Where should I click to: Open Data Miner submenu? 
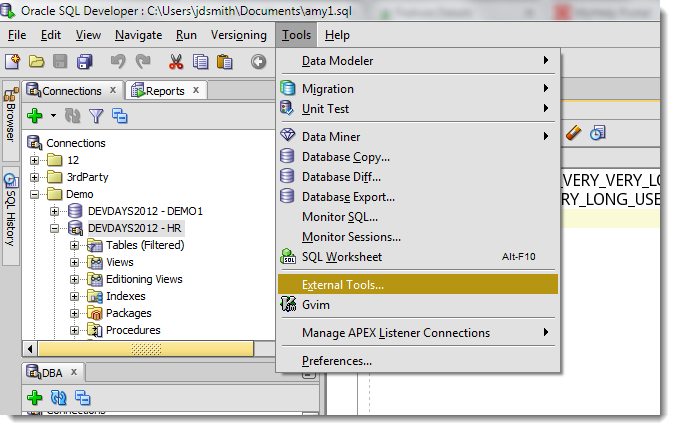(x=418, y=137)
